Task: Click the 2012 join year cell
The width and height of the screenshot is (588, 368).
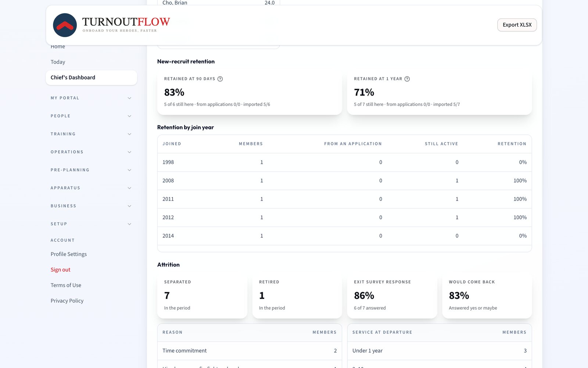Action: click(x=168, y=217)
